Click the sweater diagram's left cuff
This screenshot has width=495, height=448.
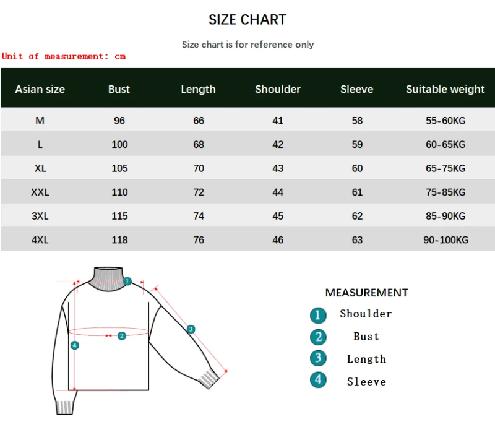coord(65,407)
